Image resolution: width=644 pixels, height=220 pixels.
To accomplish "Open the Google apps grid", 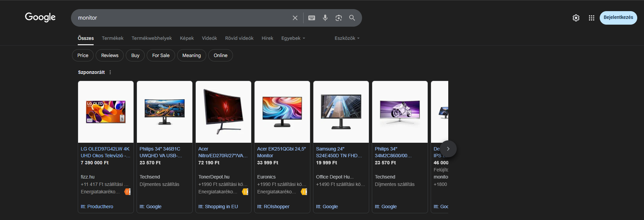I will [x=591, y=18].
